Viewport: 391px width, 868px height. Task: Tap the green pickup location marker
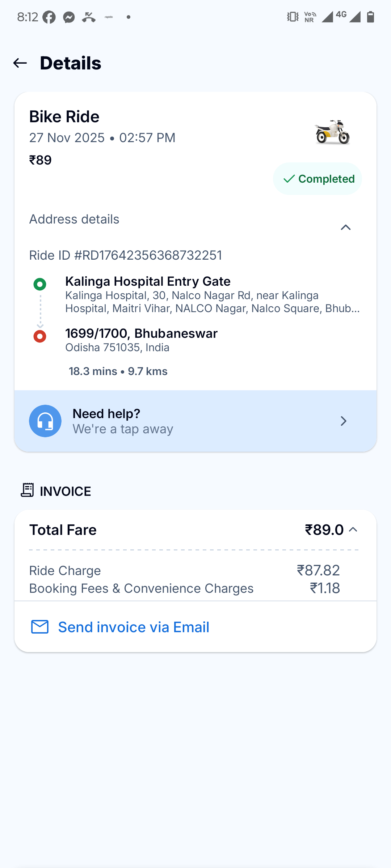(40, 284)
